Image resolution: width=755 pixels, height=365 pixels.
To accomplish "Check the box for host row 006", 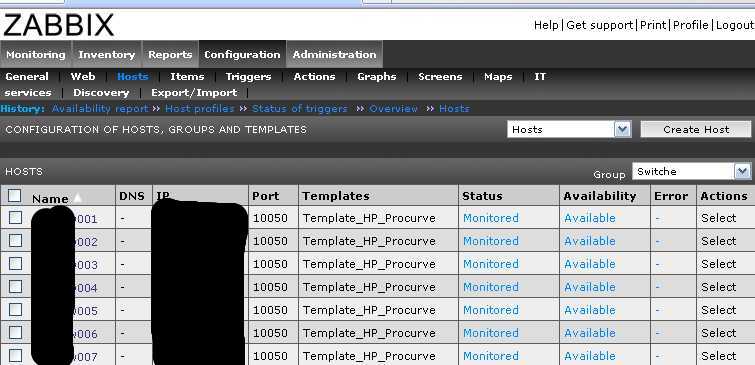I will [15, 333].
